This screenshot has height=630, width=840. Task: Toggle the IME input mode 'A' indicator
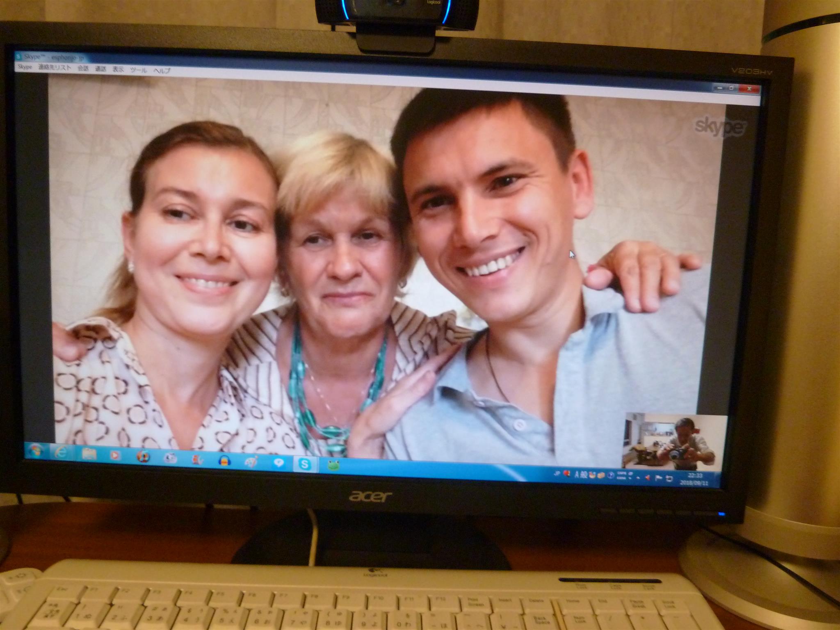point(577,475)
